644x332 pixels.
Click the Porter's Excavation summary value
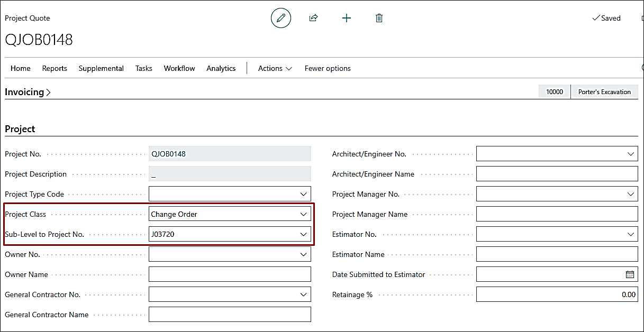[x=604, y=92]
